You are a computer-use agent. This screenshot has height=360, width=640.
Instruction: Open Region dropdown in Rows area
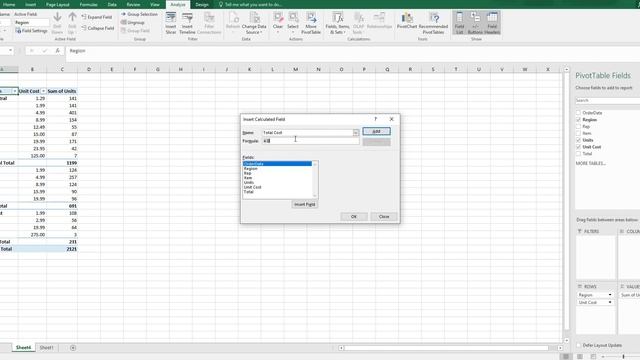click(x=610, y=295)
